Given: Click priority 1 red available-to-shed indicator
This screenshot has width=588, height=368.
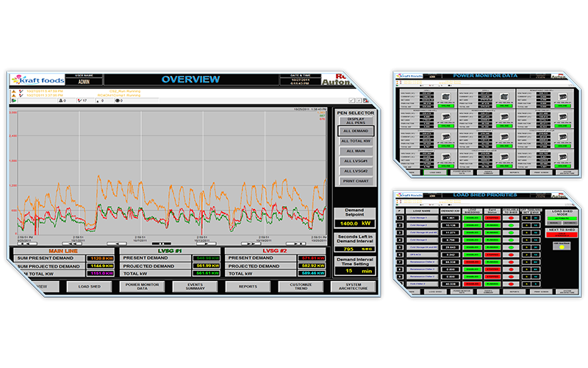Looking at the screenshot, I should (x=511, y=218).
